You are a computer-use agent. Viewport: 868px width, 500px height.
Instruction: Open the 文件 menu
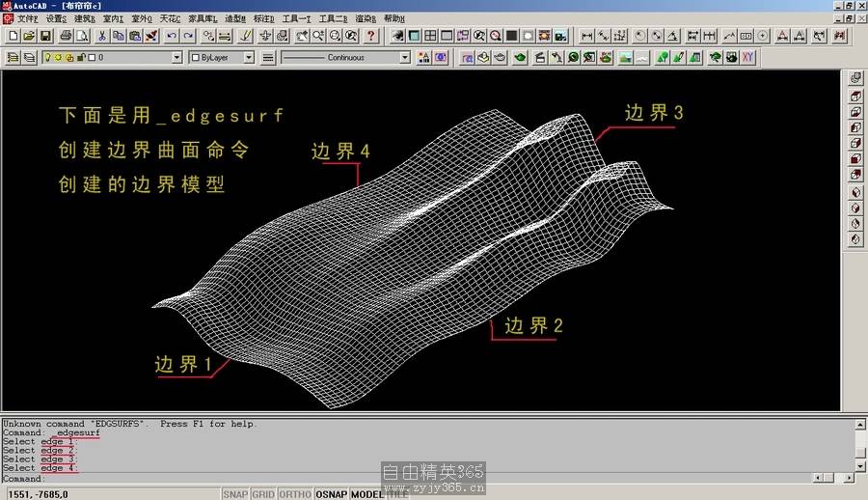[x=27, y=18]
